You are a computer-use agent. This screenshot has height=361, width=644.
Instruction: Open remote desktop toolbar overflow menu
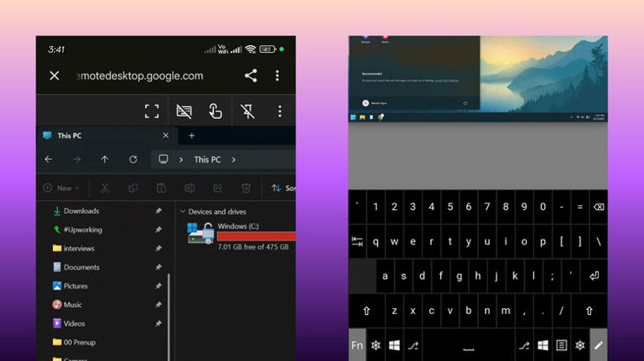click(280, 111)
